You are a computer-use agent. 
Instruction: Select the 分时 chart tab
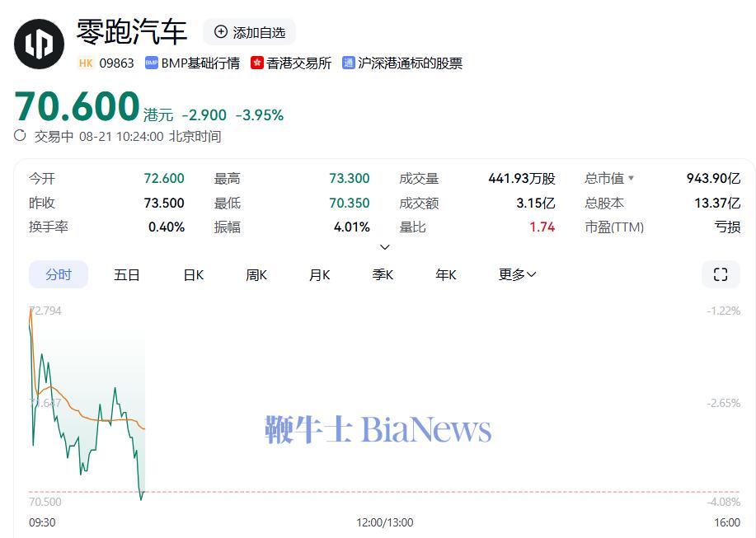click(x=59, y=274)
